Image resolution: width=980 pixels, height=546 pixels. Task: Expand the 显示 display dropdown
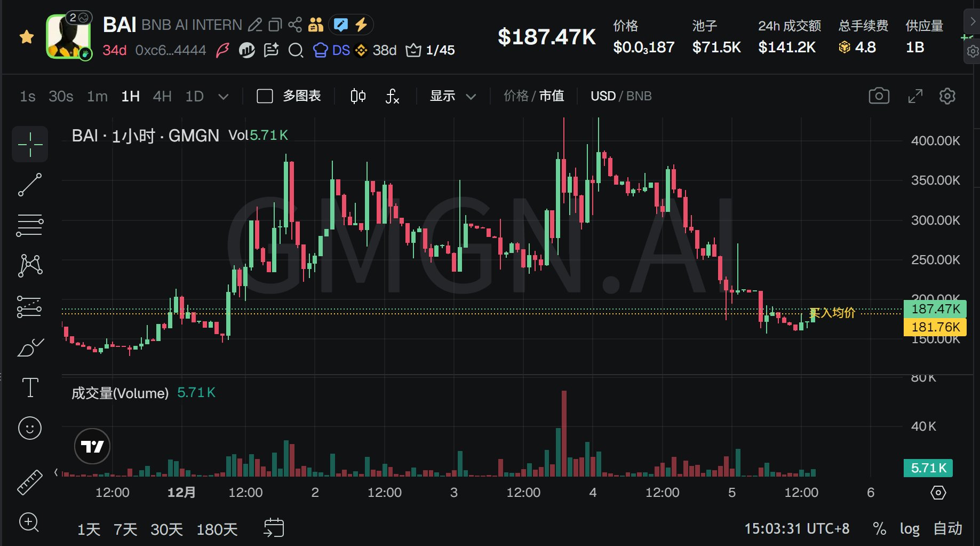[x=453, y=96]
